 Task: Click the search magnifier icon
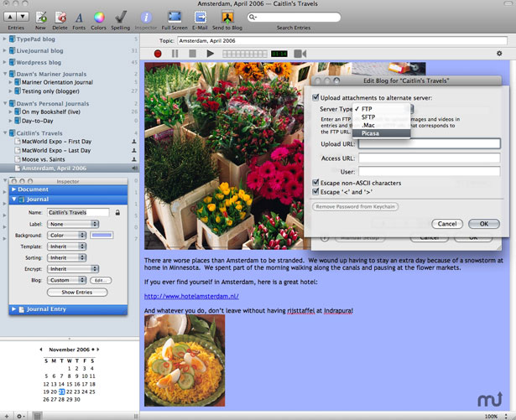[253, 17]
